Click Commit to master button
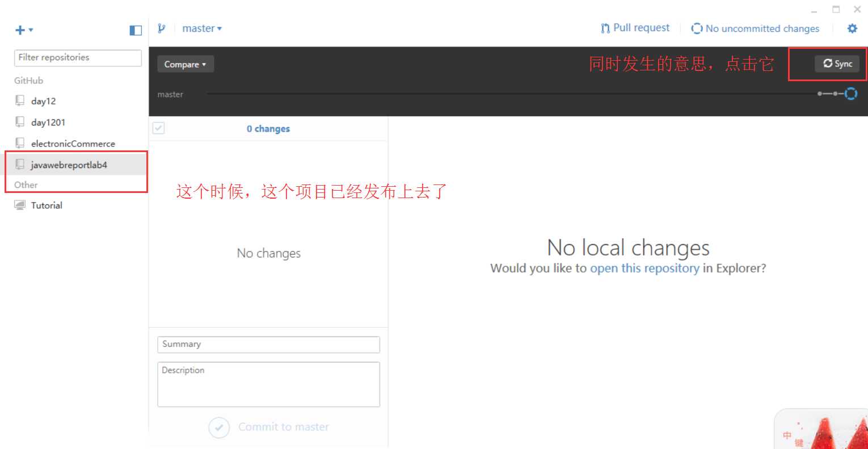This screenshot has width=868, height=449. point(268,427)
